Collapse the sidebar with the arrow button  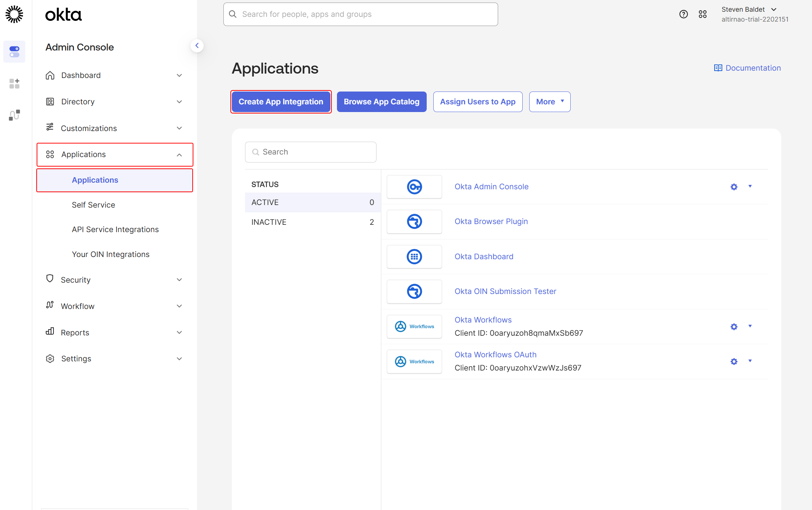coord(197,46)
